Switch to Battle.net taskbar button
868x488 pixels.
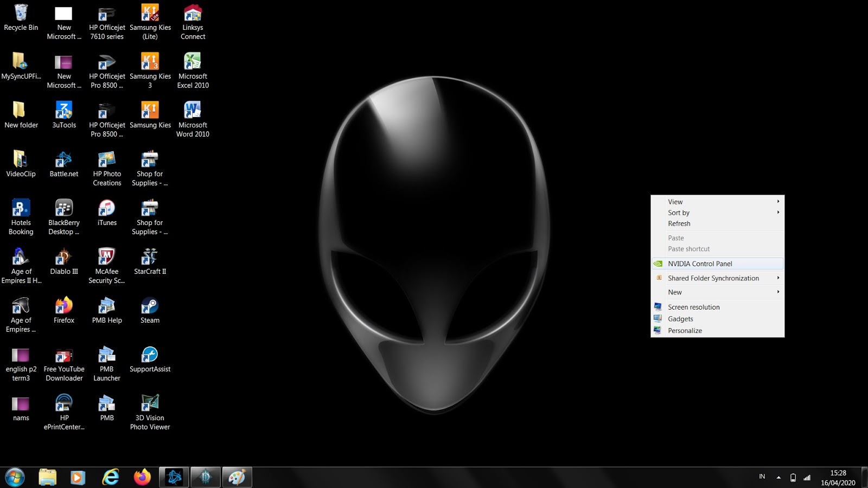coord(174,477)
